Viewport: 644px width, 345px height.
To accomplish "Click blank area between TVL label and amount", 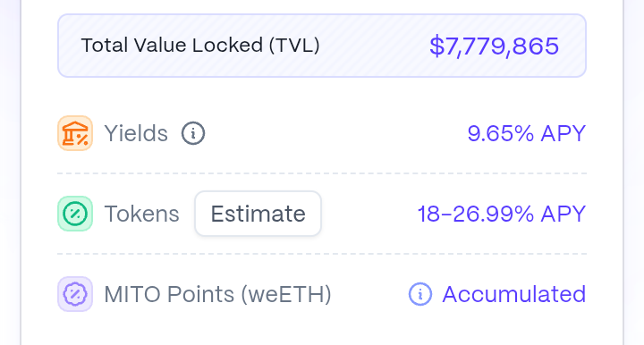I will [375, 46].
